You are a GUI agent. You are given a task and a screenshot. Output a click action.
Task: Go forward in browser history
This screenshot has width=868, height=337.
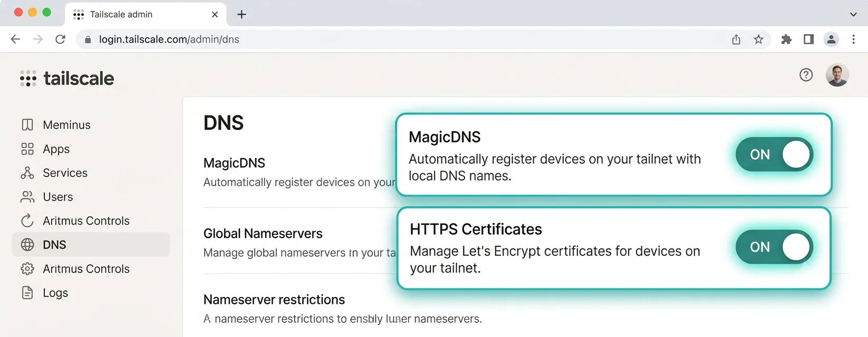(x=38, y=39)
